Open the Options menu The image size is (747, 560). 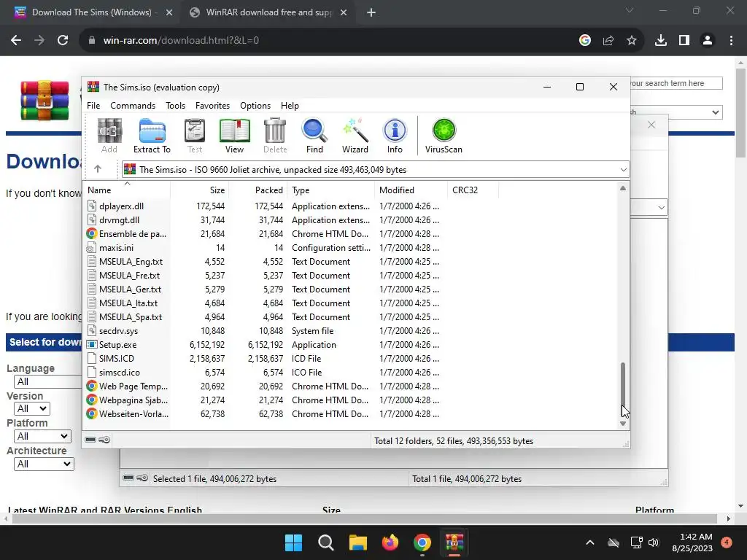(255, 106)
